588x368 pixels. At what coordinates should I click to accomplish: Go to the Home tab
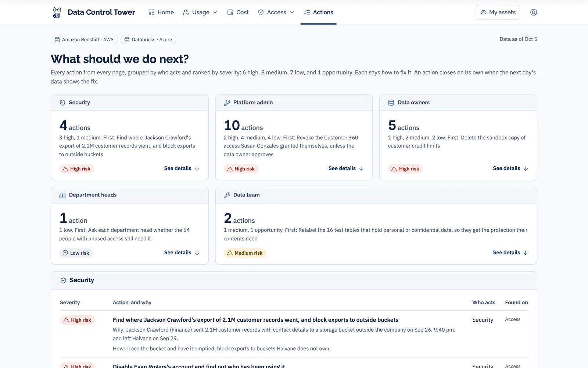click(161, 12)
